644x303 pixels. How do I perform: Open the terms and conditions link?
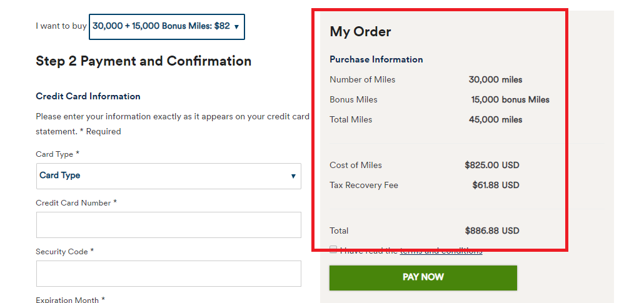click(441, 251)
